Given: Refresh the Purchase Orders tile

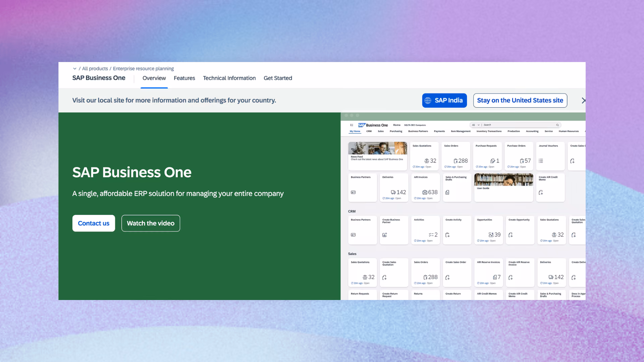Looking at the screenshot, I should click(x=508, y=167).
